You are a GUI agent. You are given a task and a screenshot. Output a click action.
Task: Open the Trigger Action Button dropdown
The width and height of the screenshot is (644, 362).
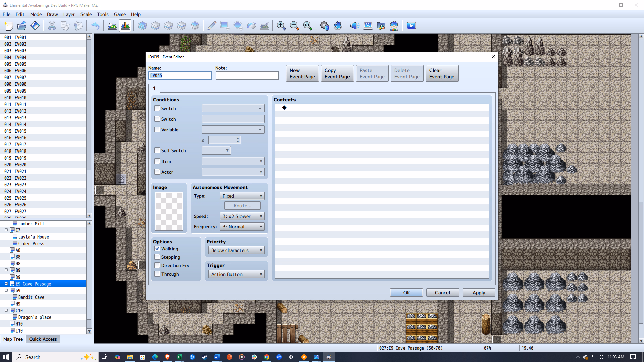pyautogui.click(x=236, y=274)
